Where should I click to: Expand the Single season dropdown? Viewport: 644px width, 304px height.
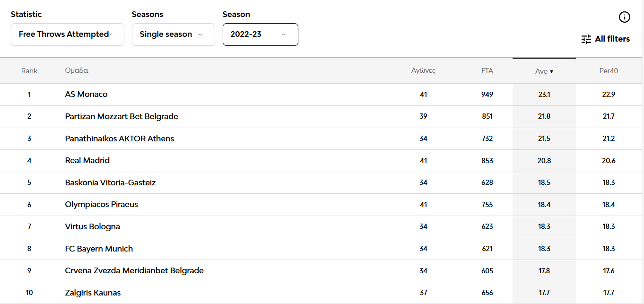point(173,35)
